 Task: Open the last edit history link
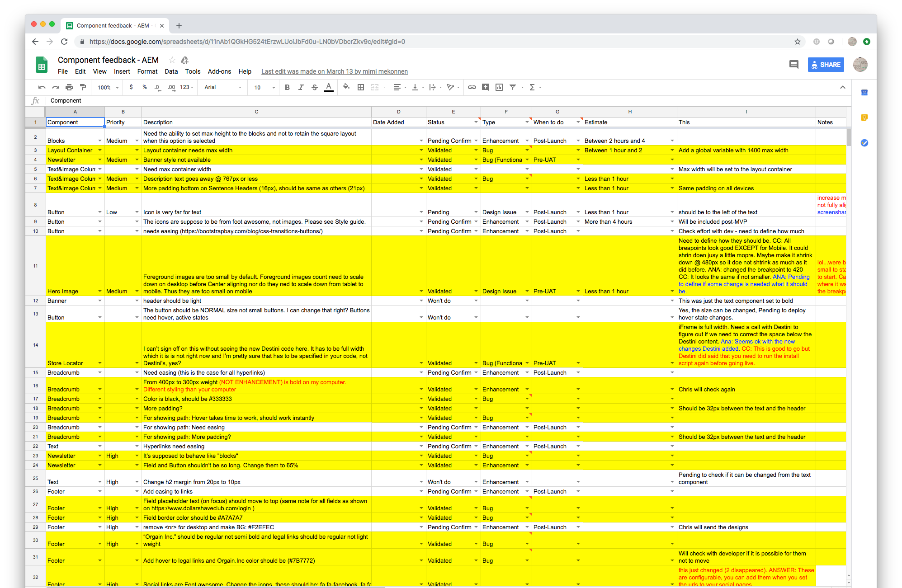click(335, 71)
